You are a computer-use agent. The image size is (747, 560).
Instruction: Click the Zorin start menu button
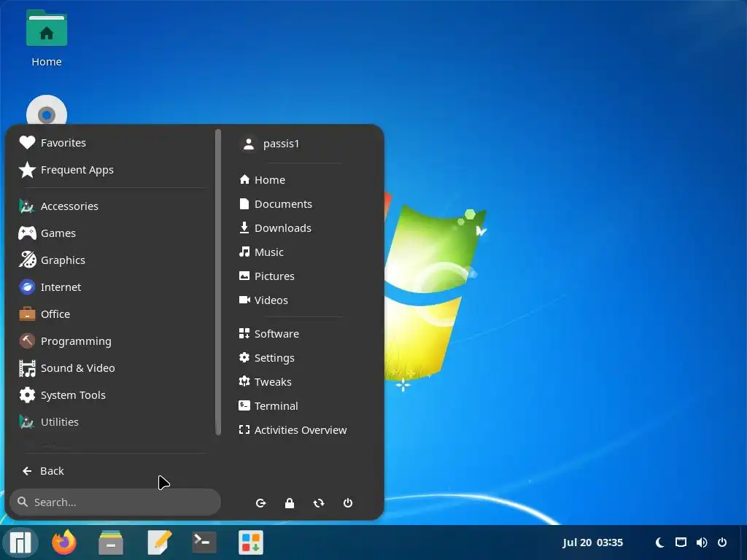tap(20, 542)
